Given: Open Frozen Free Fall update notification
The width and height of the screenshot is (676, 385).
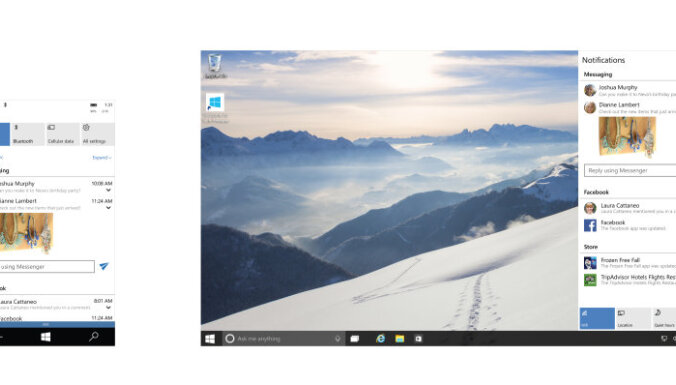Looking at the screenshot, I should pos(629,263).
